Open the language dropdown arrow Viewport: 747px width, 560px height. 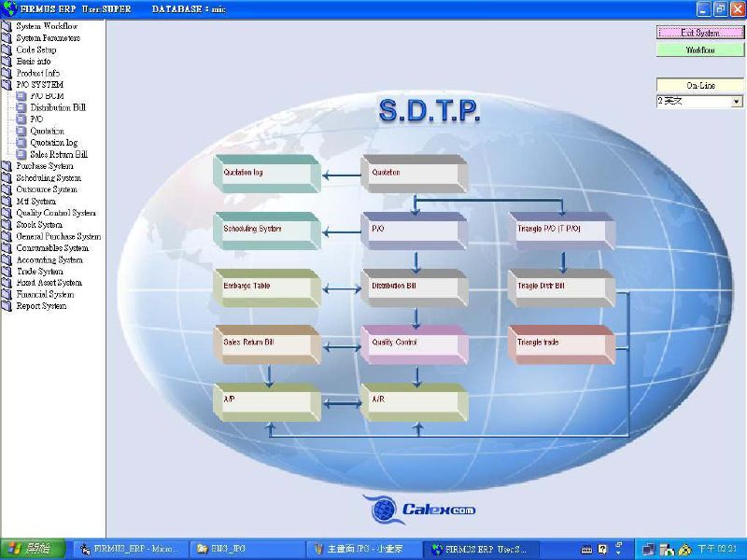pyautogui.click(x=737, y=101)
